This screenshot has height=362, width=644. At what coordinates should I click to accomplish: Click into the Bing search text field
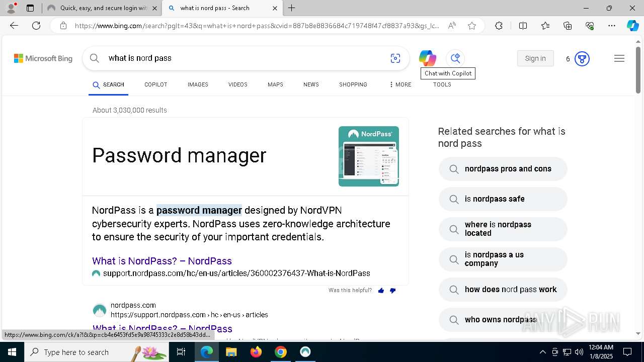247,58
